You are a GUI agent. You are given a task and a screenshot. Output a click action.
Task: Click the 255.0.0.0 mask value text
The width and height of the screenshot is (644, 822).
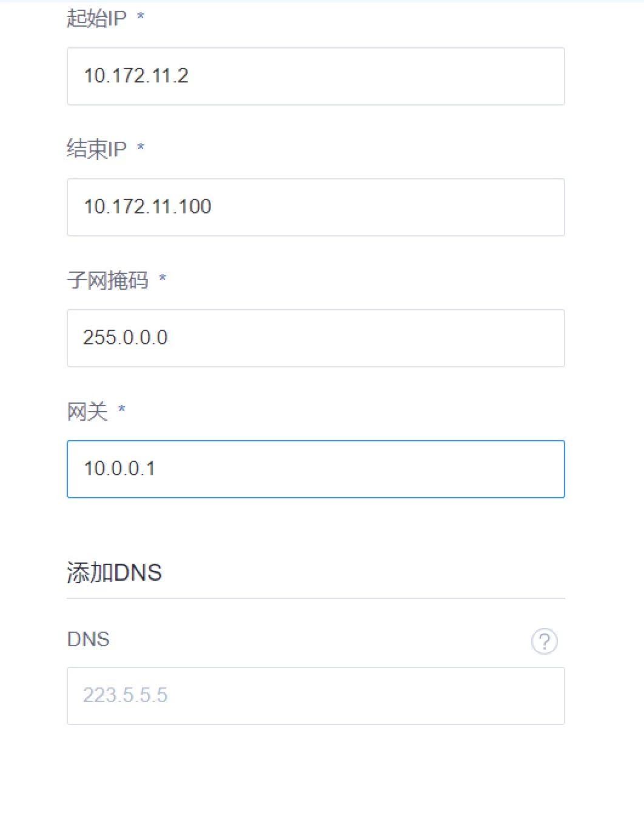(125, 338)
